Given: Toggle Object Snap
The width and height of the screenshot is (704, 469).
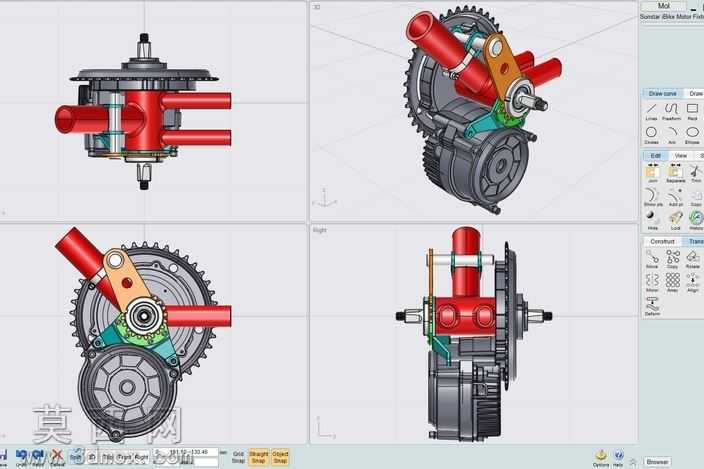Looking at the screenshot, I should tap(280, 457).
